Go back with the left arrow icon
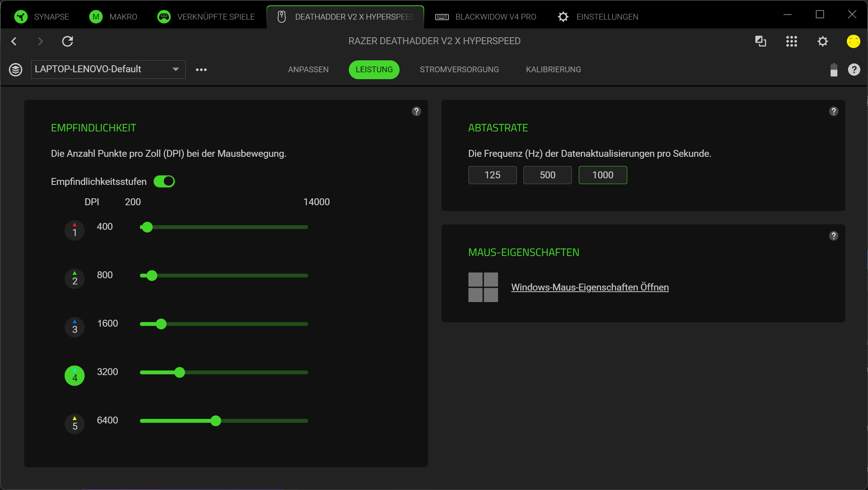The image size is (868, 490). tap(14, 41)
